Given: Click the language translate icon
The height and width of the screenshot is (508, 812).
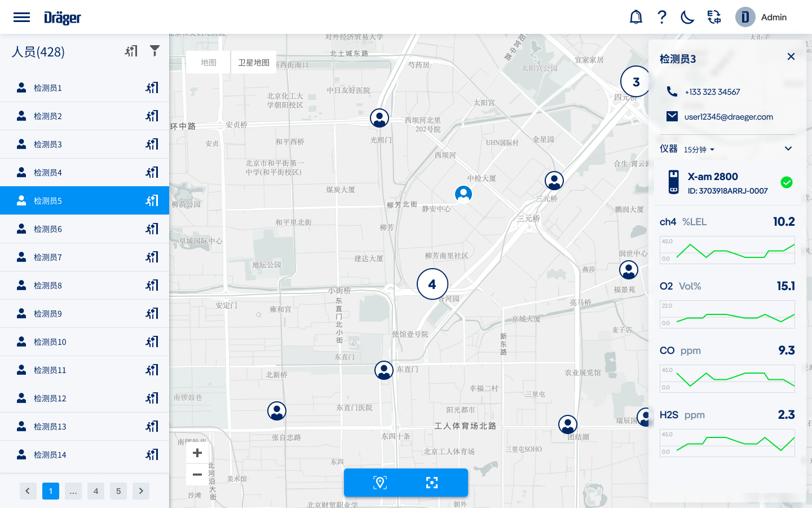Looking at the screenshot, I should [714, 17].
